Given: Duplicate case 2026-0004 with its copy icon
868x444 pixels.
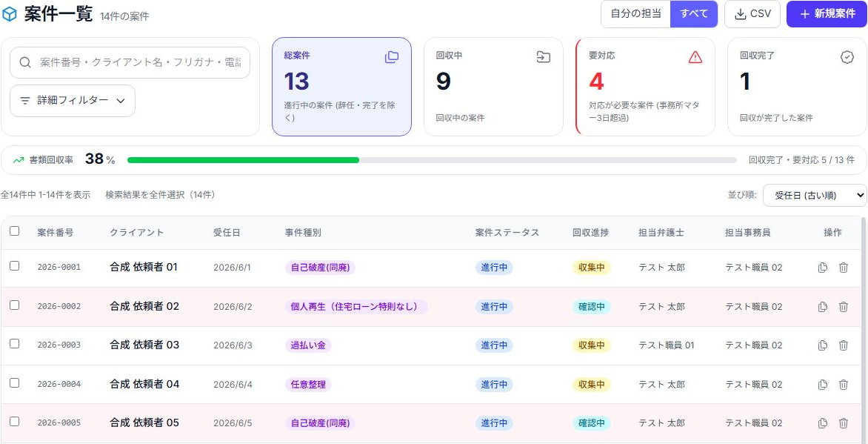Looking at the screenshot, I should click(823, 384).
